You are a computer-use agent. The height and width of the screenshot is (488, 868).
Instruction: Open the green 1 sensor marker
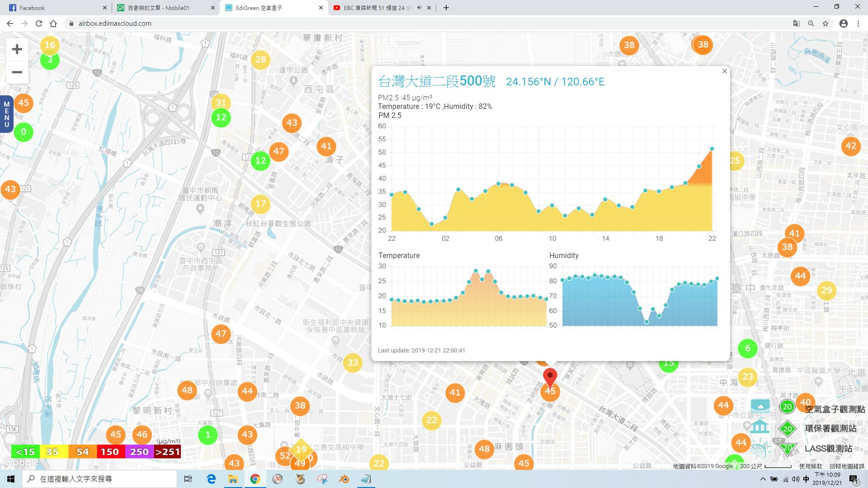tap(208, 435)
